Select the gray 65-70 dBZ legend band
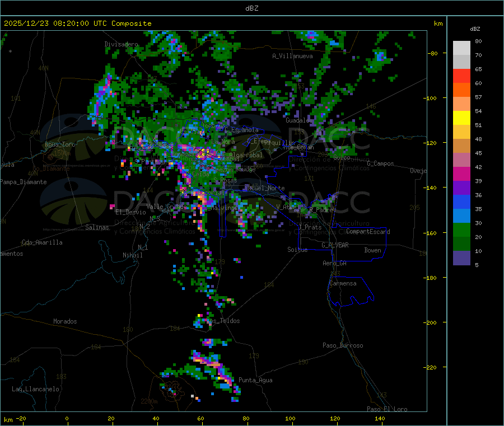Image resolution: width=504 pixels, height=426 pixels. pos(461,62)
